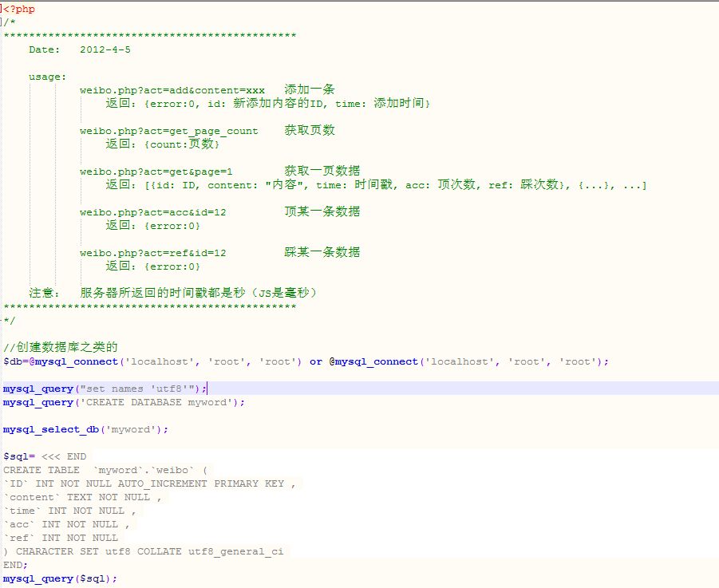Click the weibo.php?act=acc&id=12 text
Viewport: 719px width, 588px height.
click(x=152, y=212)
